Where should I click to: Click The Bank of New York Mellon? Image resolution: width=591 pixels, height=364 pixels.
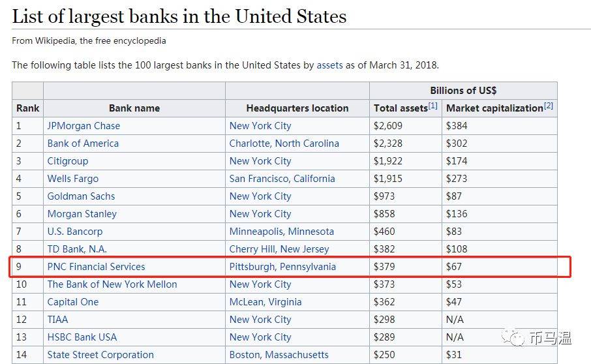click(112, 284)
